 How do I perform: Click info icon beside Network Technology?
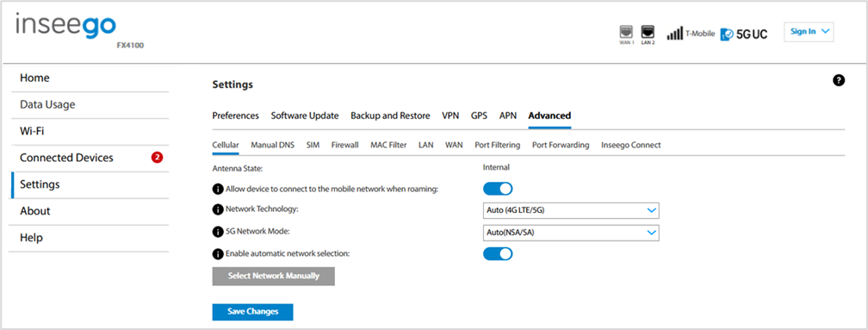click(218, 210)
